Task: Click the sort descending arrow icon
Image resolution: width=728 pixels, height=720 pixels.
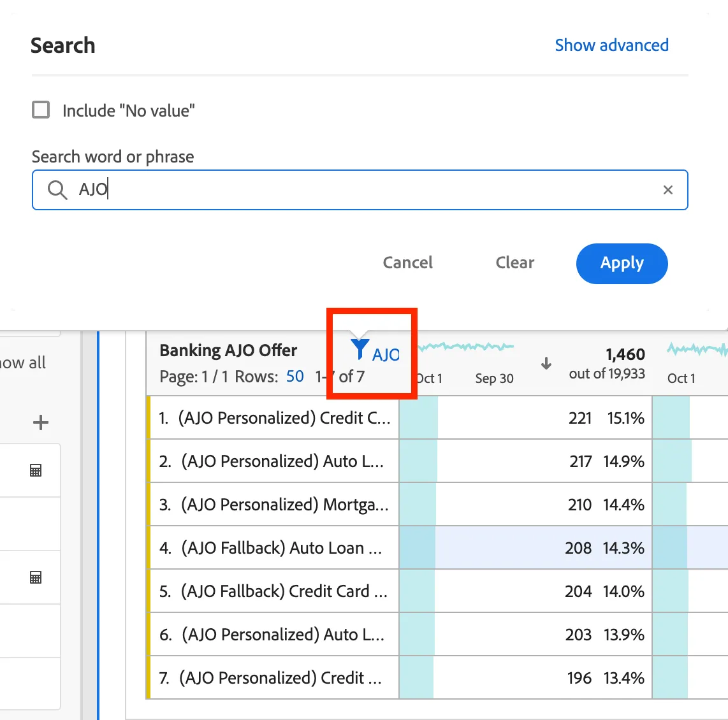Action: tap(546, 364)
